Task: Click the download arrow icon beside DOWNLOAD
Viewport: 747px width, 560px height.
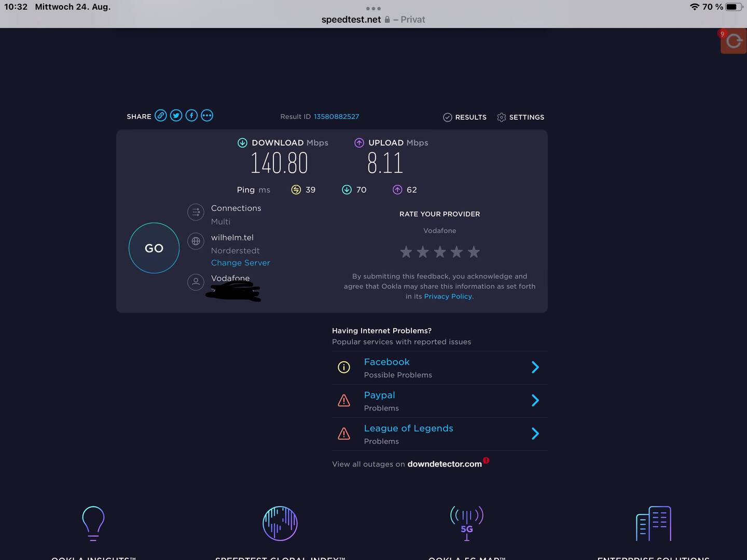Action: [242, 143]
